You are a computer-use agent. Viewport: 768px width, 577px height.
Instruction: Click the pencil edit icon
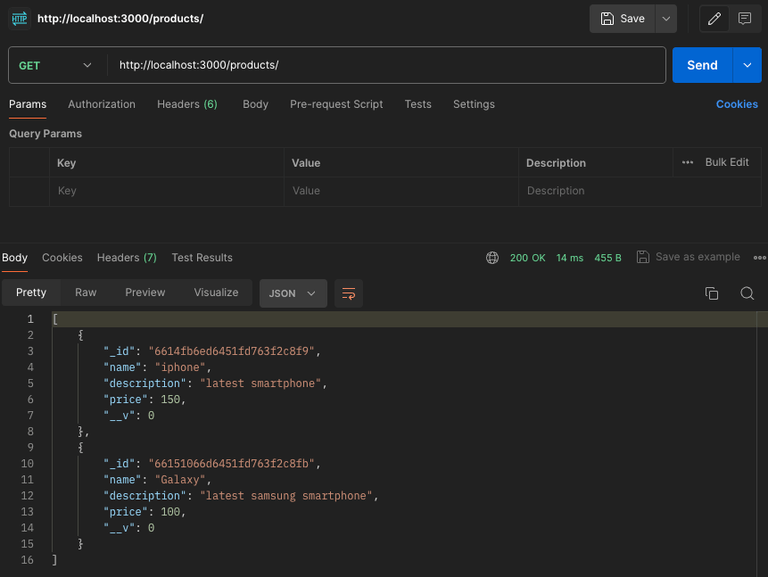(714, 19)
